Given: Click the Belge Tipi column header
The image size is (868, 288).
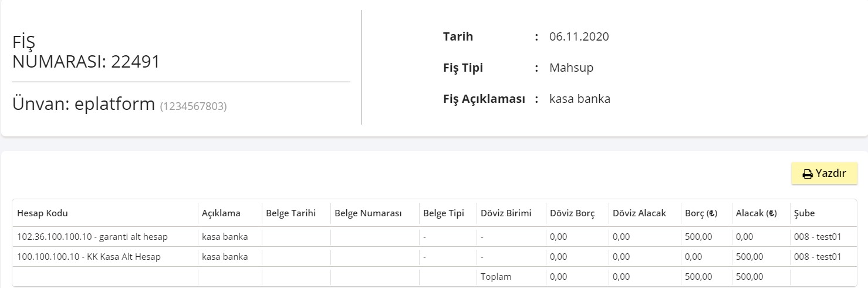Looking at the screenshot, I should coord(444,213).
